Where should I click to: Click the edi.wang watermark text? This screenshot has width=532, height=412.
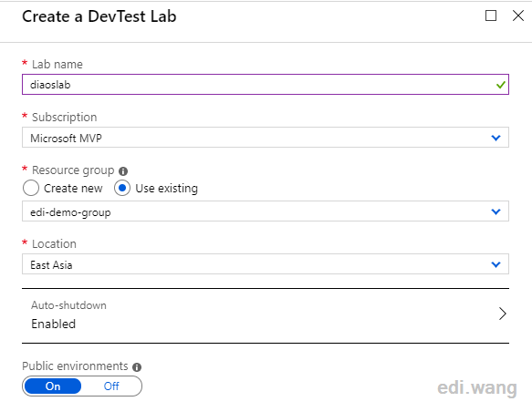[x=477, y=387]
